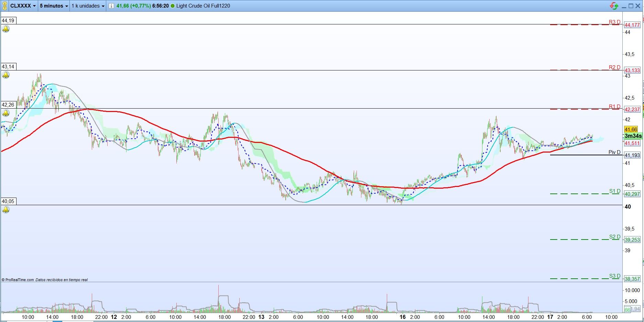Click the yellow 41,66 current price tag
This screenshot has width=644, height=322.
631,130
